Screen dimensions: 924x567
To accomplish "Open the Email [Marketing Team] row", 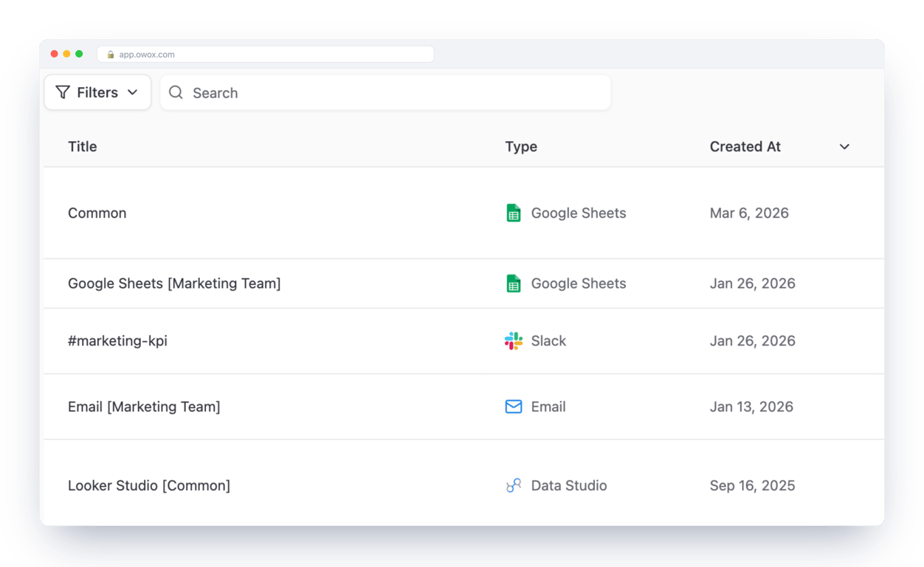I will [x=463, y=407].
